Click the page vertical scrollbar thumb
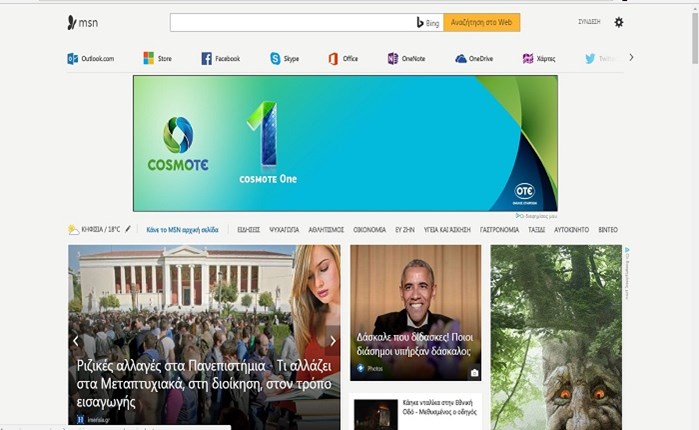The height and width of the screenshot is (430, 699). tap(695, 38)
